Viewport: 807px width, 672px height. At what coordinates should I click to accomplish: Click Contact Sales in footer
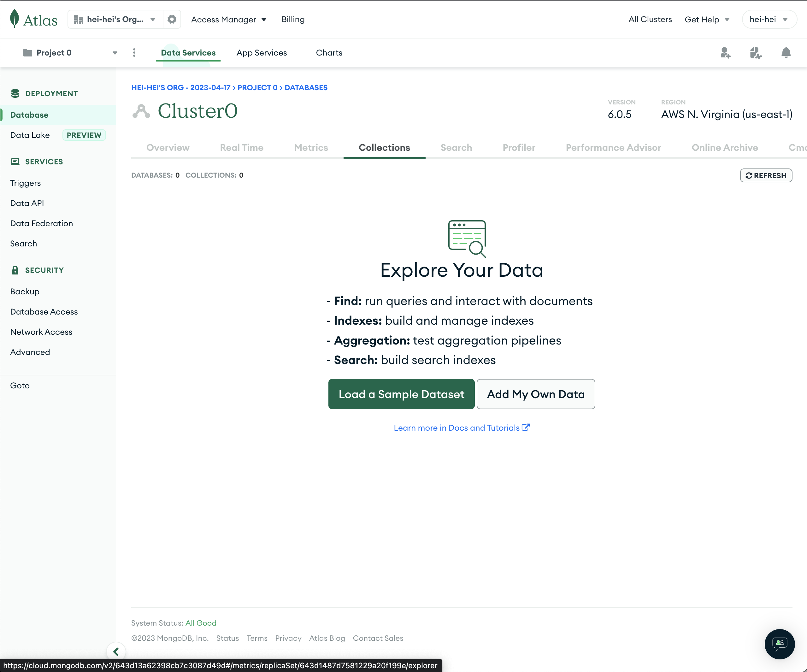point(378,638)
